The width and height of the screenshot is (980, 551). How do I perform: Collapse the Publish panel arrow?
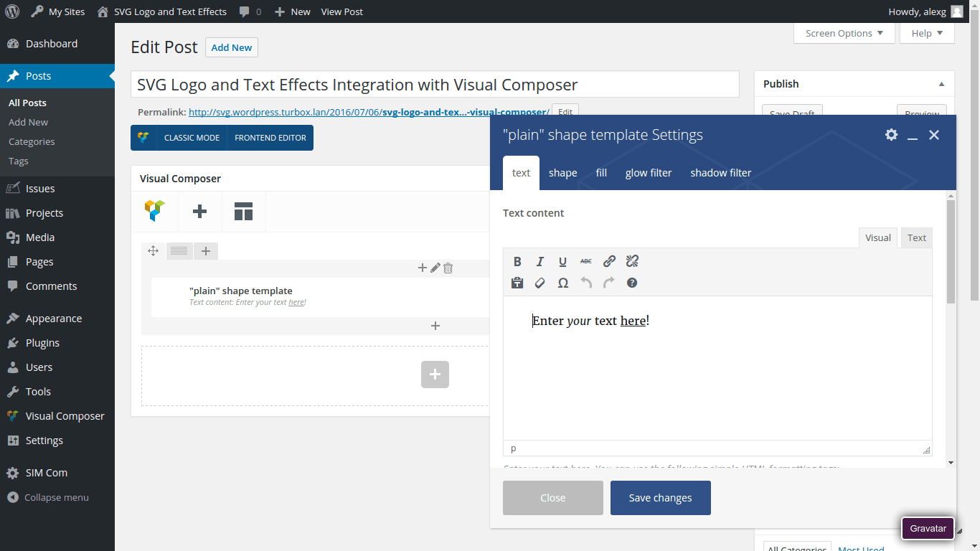click(941, 84)
